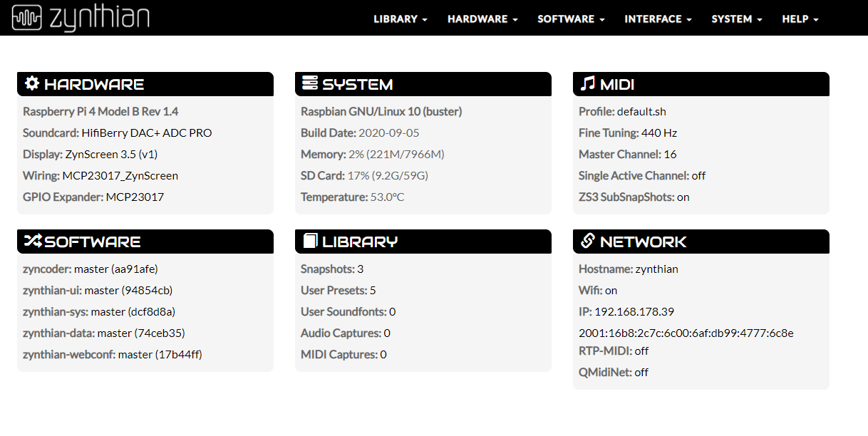Viewport: 868px width, 436px height.
Task: Open the LIBRARY menu in the top navigation
Action: coord(401,19)
